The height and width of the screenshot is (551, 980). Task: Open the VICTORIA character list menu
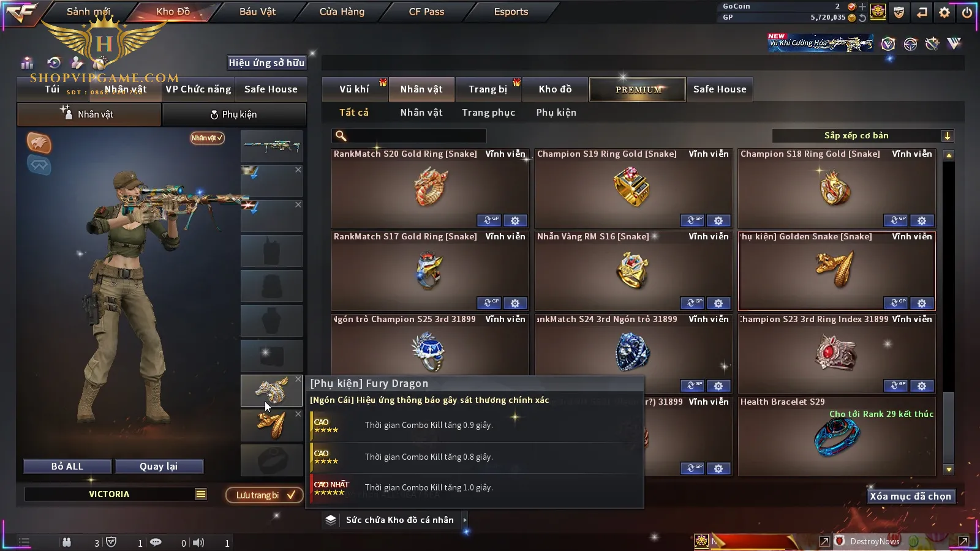(x=201, y=494)
